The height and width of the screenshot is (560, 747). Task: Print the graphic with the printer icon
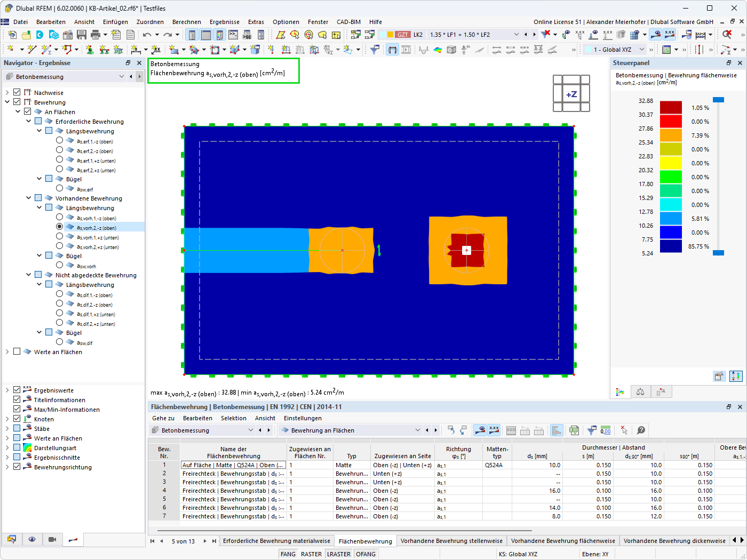(x=96, y=35)
